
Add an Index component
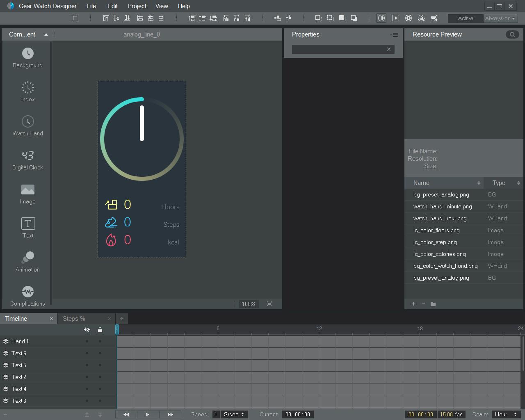[x=27, y=92]
